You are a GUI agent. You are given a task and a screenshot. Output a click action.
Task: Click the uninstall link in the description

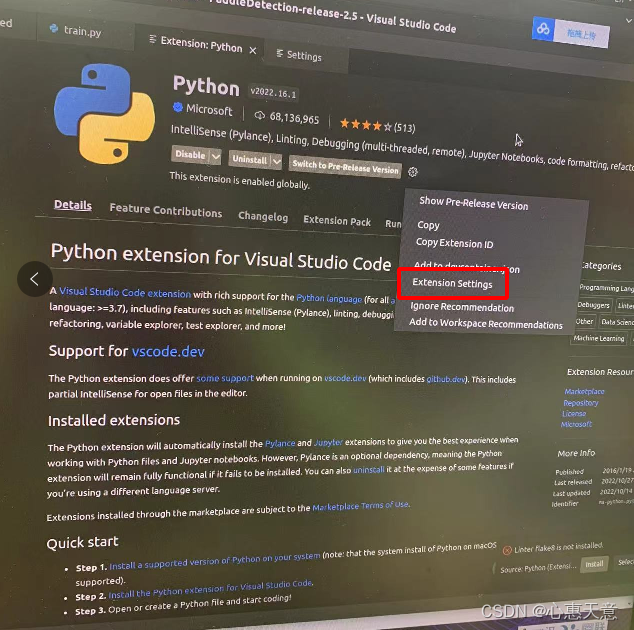(368, 470)
